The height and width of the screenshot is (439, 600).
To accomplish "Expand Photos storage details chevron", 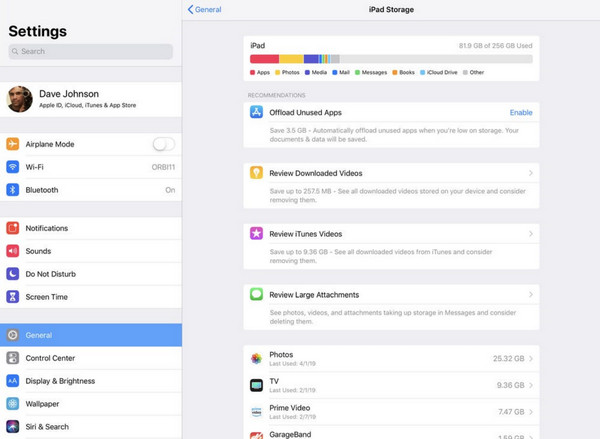I will pyautogui.click(x=531, y=359).
